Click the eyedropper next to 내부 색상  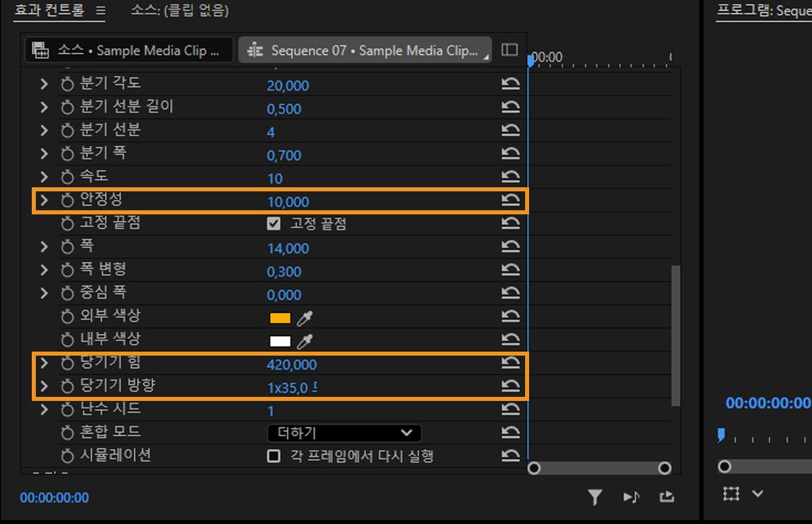pyautogui.click(x=303, y=340)
